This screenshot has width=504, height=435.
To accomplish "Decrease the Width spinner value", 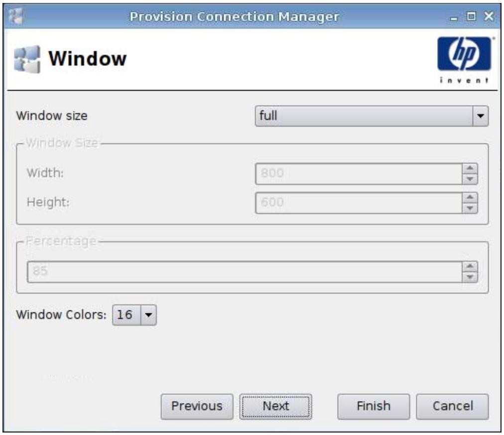I will coord(470,179).
